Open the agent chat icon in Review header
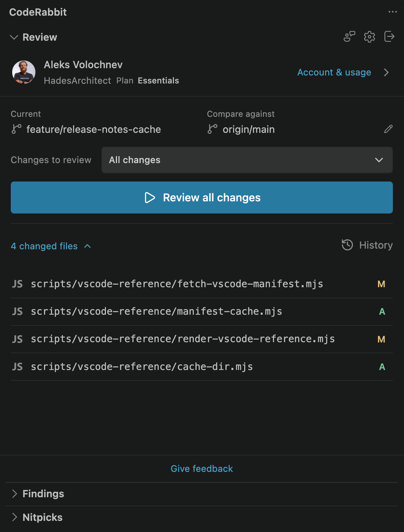 pos(349,37)
